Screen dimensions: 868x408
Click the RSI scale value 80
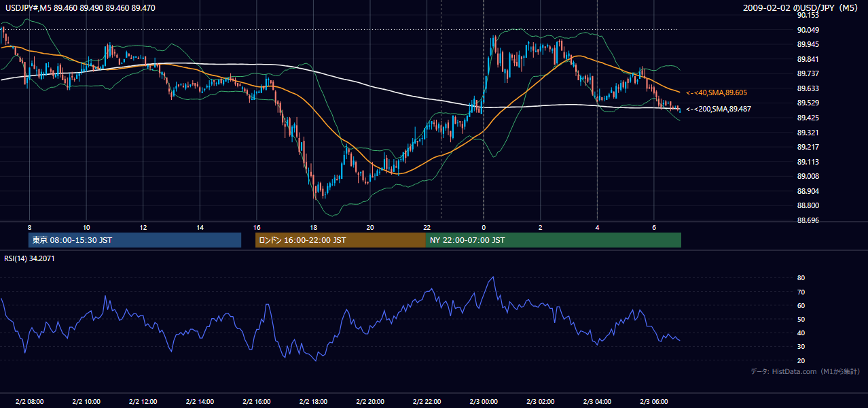point(801,278)
